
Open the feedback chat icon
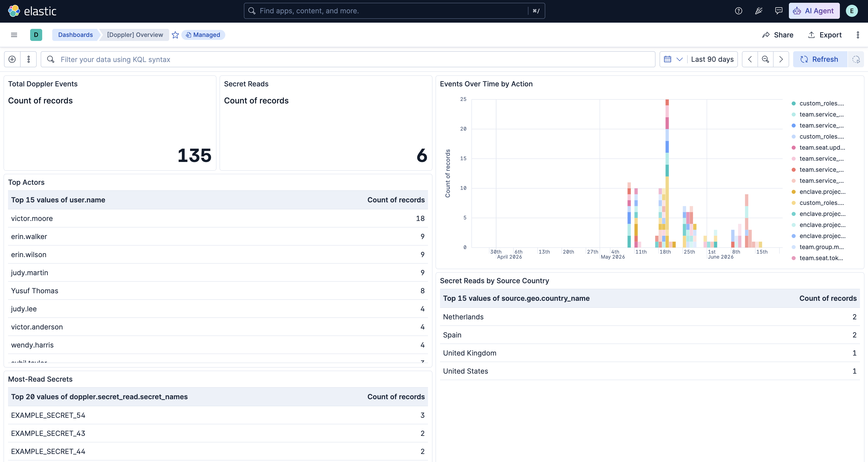(778, 11)
